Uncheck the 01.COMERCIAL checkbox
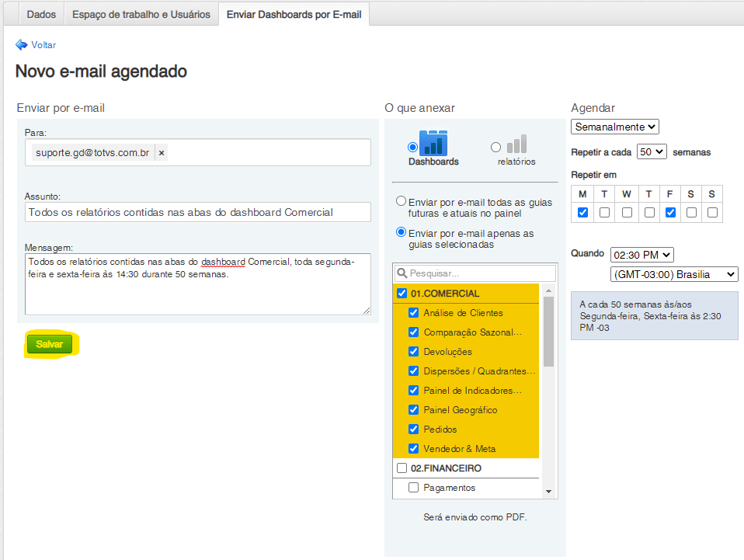 402,294
